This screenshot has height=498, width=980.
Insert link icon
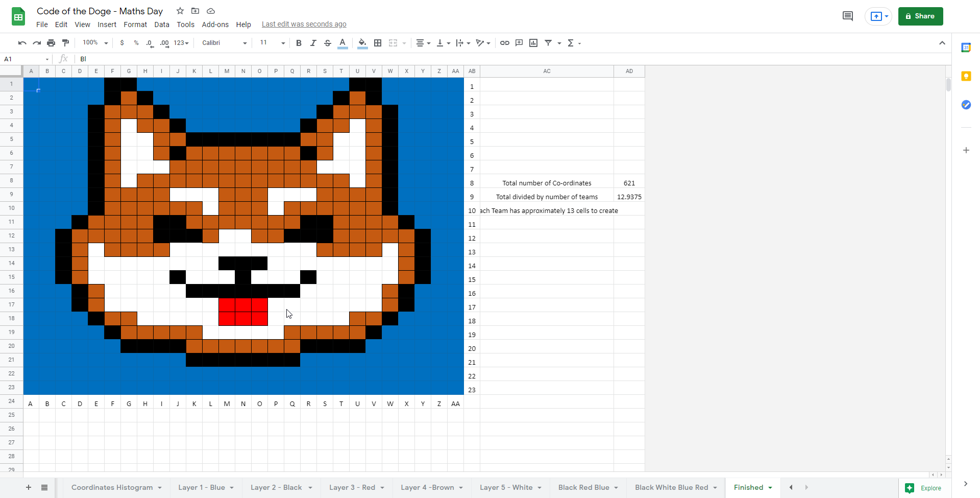[x=505, y=43]
